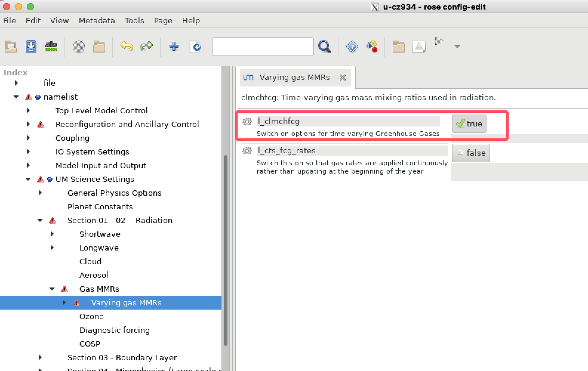
Task: Open dropdown arrow next to run button
Action: [457, 47]
